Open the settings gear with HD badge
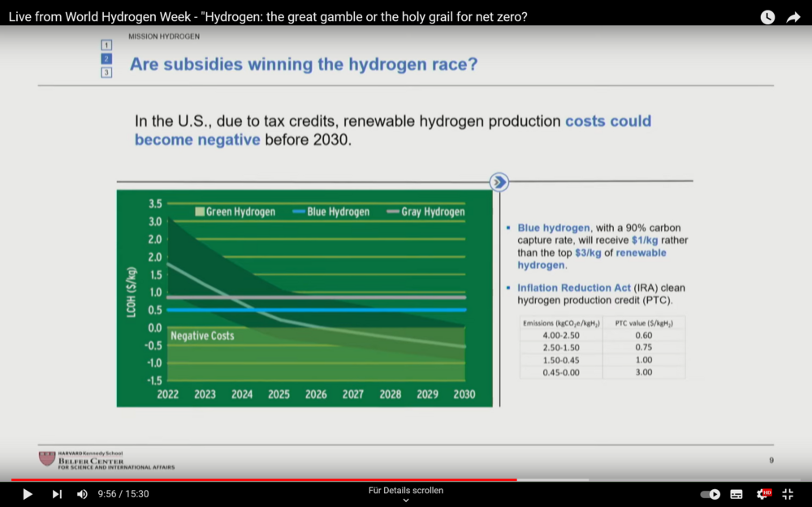This screenshot has width=812, height=507. click(763, 493)
